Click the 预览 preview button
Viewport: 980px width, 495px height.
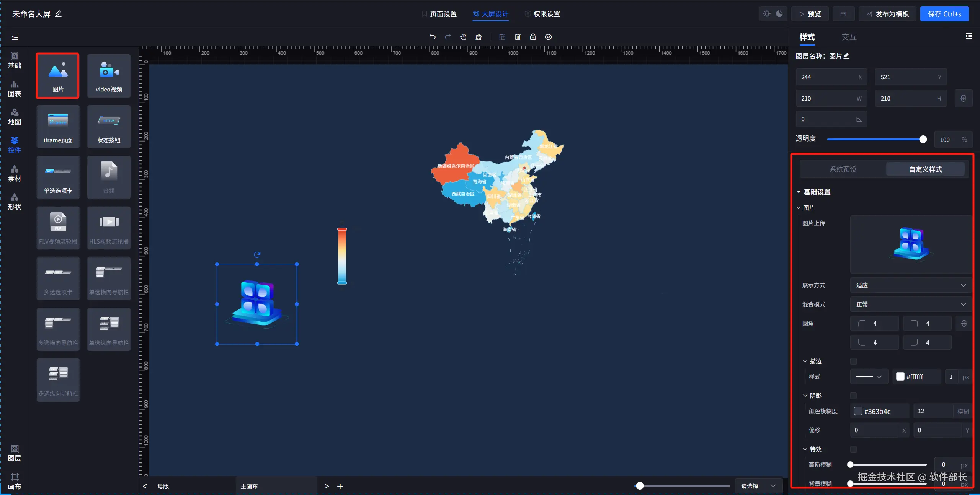pos(810,14)
